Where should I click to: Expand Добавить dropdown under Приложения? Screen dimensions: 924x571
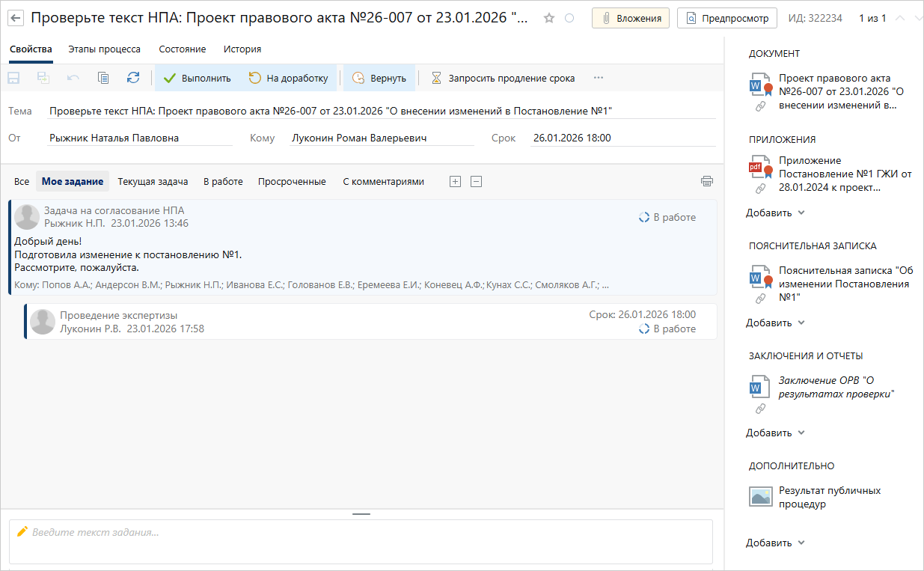coord(775,213)
